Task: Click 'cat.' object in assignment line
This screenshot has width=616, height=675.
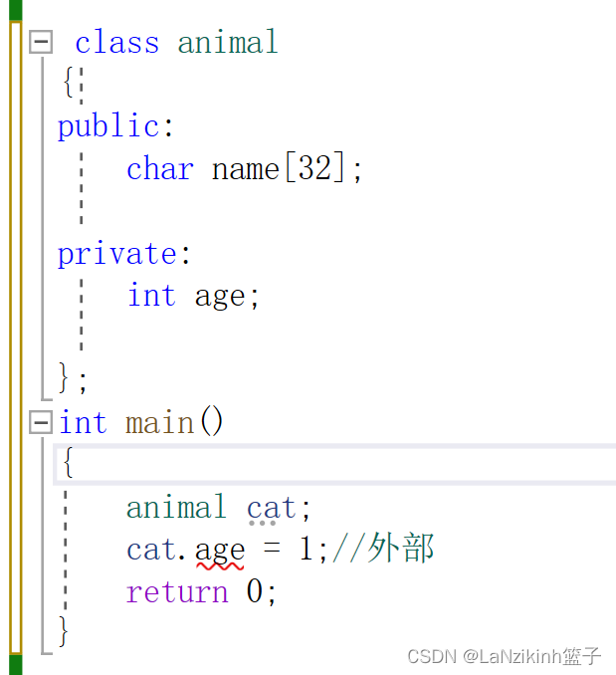Action: 156,550
